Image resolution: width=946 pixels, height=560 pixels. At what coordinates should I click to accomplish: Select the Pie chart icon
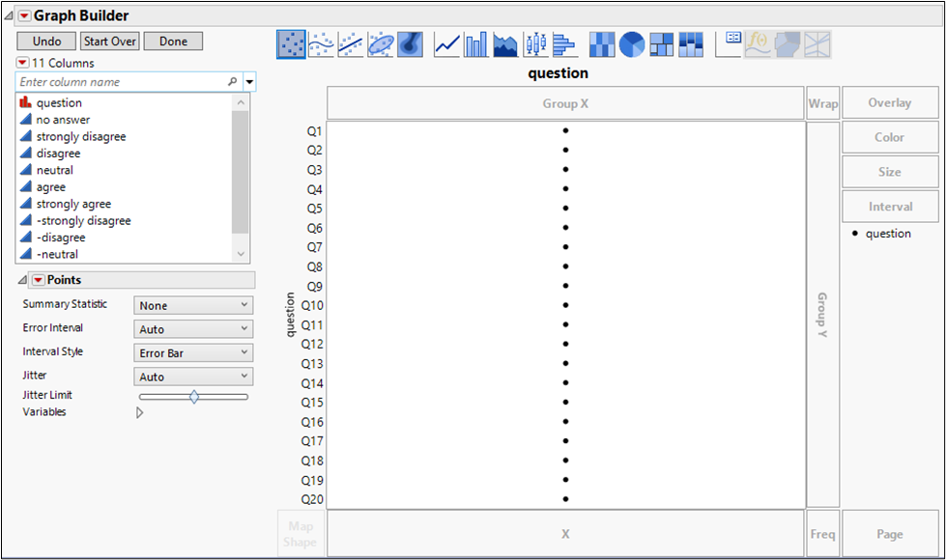[x=632, y=44]
